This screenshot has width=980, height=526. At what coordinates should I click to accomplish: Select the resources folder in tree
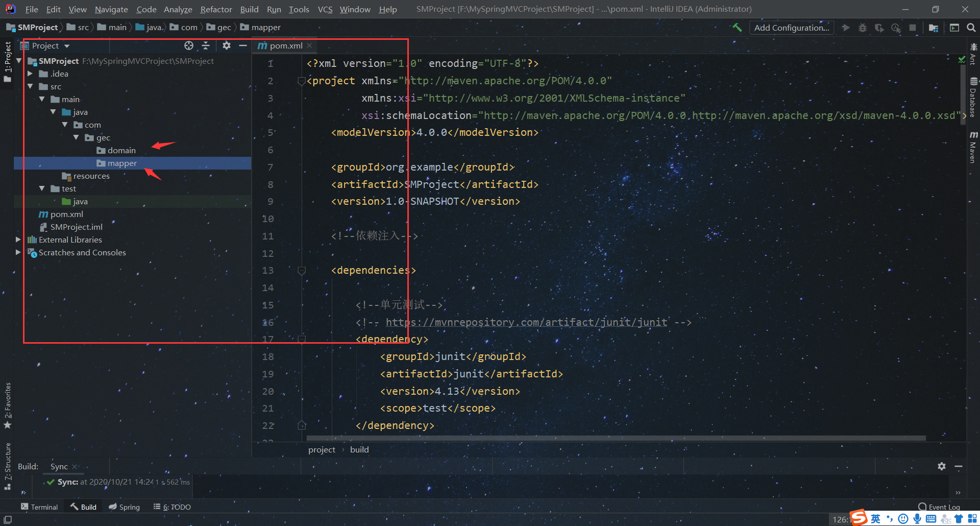(x=91, y=176)
